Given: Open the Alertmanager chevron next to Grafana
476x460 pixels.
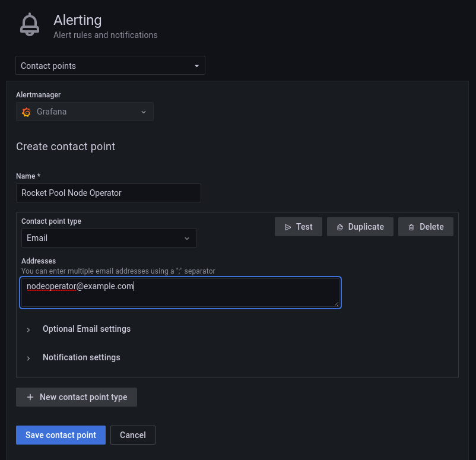Looking at the screenshot, I should (144, 112).
